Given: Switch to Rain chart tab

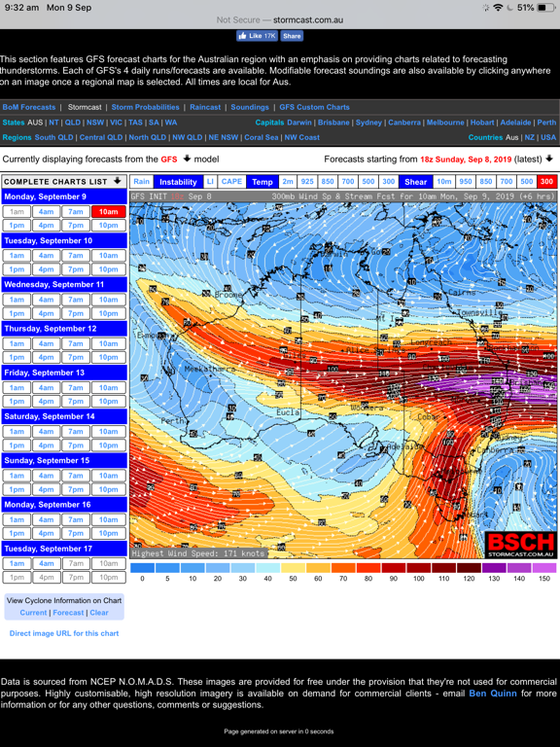Looking at the screenshot, I should (141, 182).
